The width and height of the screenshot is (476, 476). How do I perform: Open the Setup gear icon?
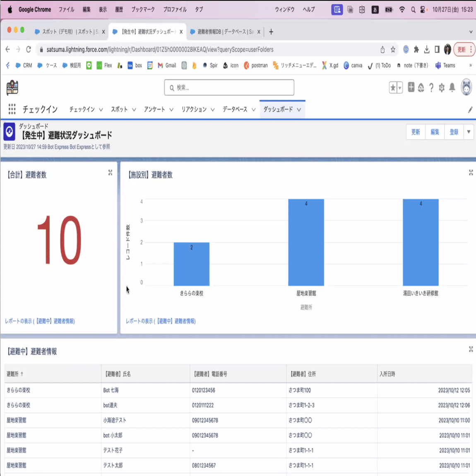click(442, 88)
